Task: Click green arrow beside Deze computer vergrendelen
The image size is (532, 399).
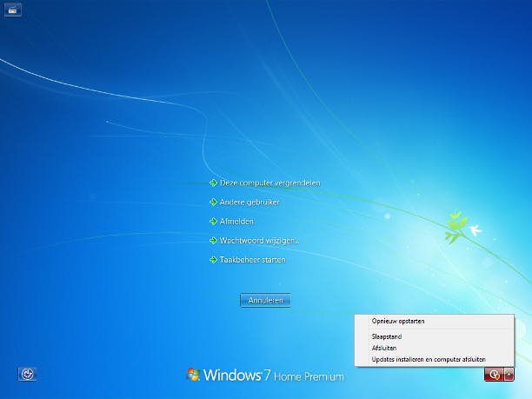Action: pyautogui.click(x=213, y=183)
